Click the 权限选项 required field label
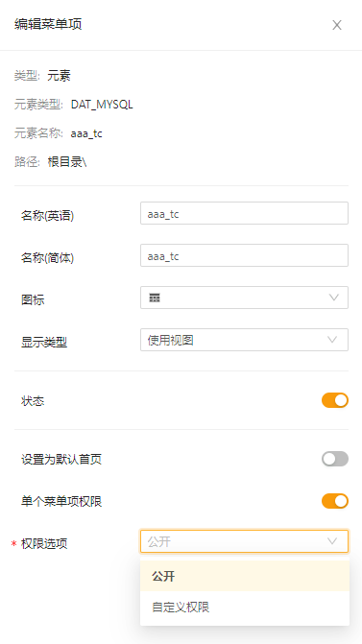 click(44, 544)
